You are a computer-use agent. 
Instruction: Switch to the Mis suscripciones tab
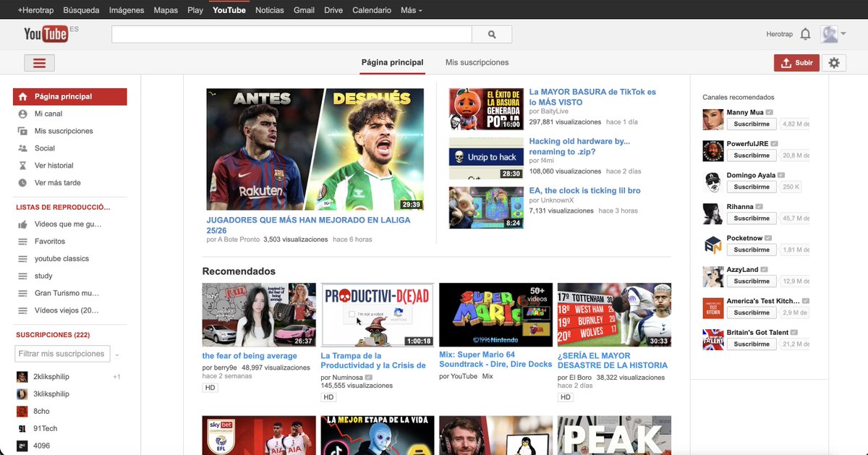point(477,62)
